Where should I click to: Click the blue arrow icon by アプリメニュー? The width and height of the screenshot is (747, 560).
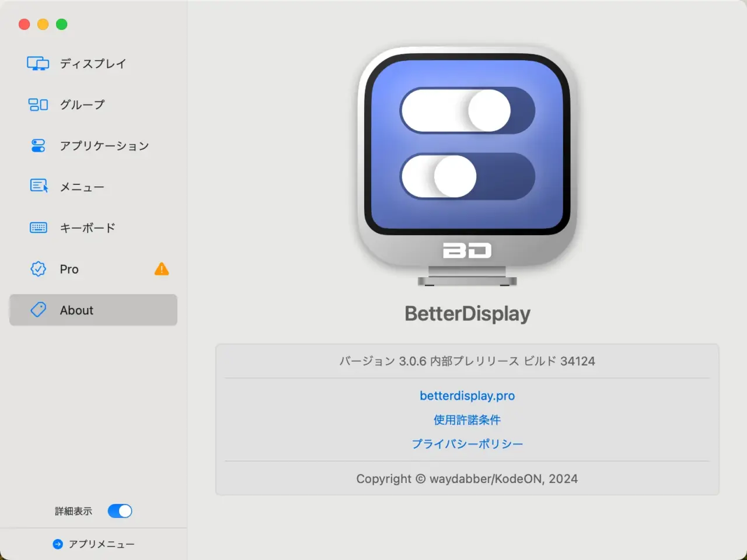58,544
